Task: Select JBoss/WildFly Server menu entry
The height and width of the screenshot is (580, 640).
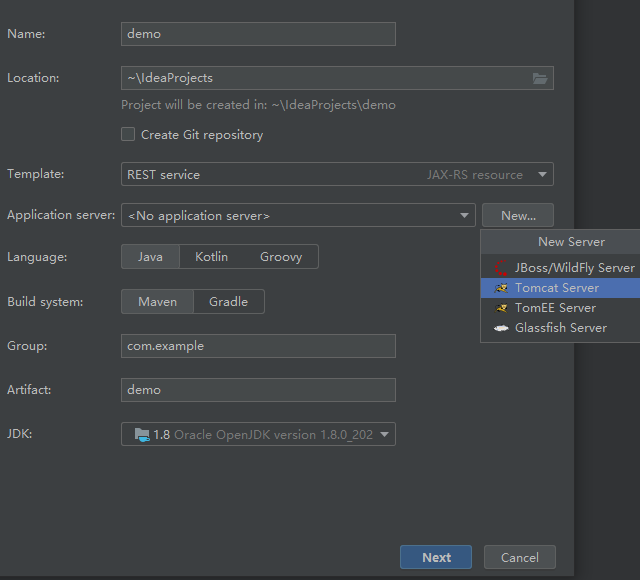Action: [560, 268]
